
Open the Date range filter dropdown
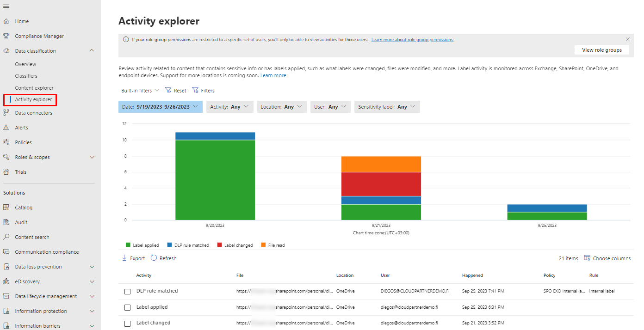tap(160, 107)
